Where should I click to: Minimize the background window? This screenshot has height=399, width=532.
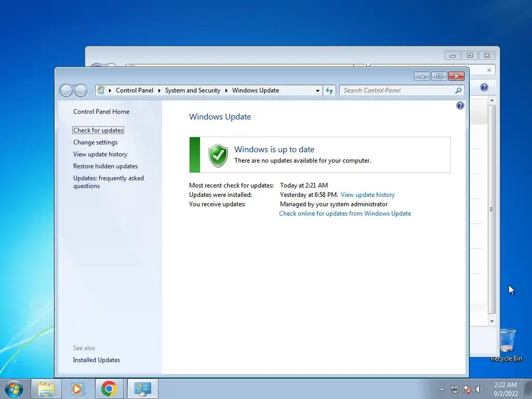coord(453,55)
